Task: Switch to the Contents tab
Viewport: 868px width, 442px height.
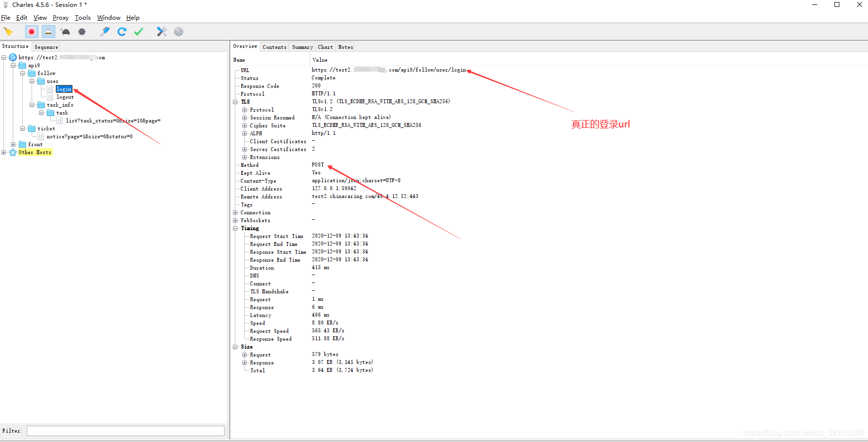Action: tap(274, 47)
